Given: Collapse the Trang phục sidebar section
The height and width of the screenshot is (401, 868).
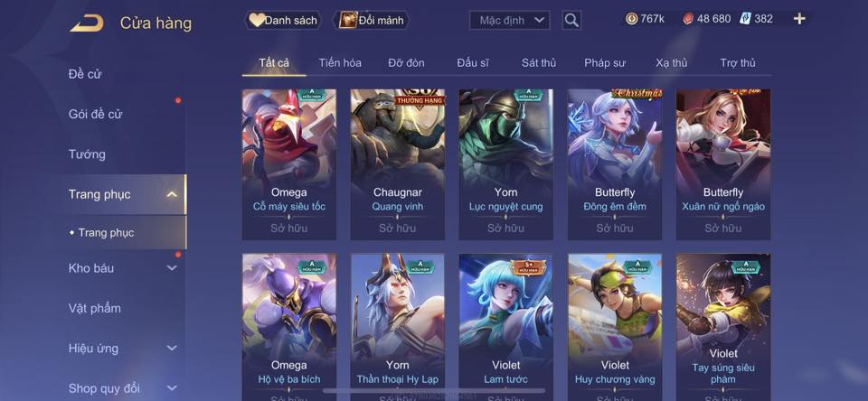Looking at the screenshot, I should click(x=172, y=194).
